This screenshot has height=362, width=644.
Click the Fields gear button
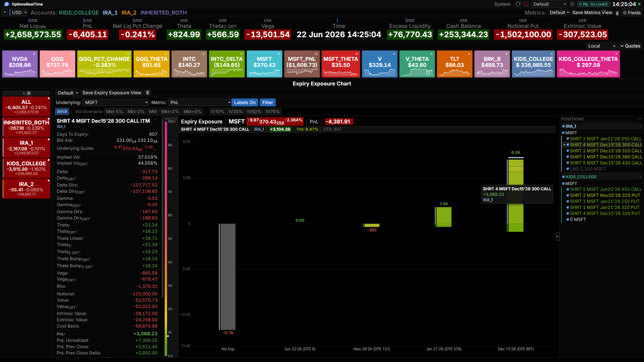(632, 13)
